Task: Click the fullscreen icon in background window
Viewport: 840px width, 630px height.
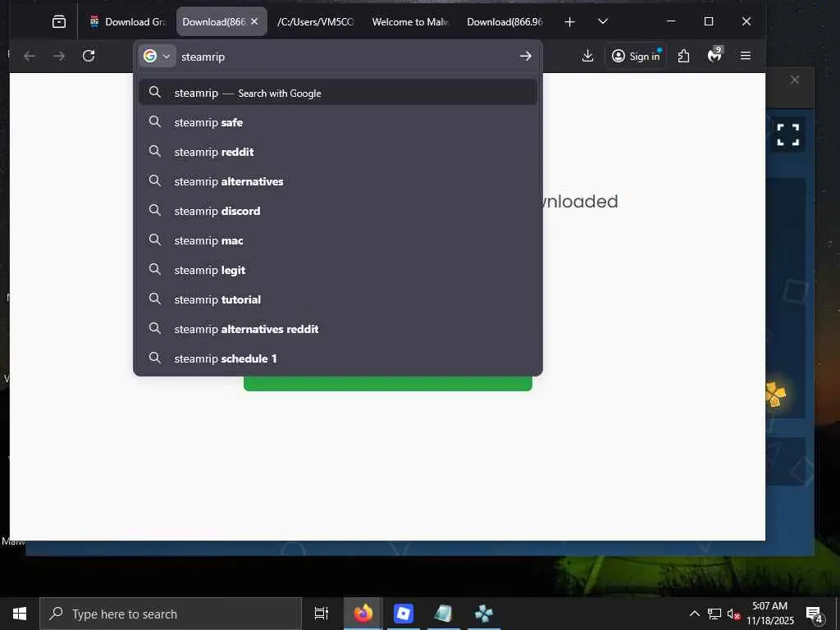Action: coord(787,135)
